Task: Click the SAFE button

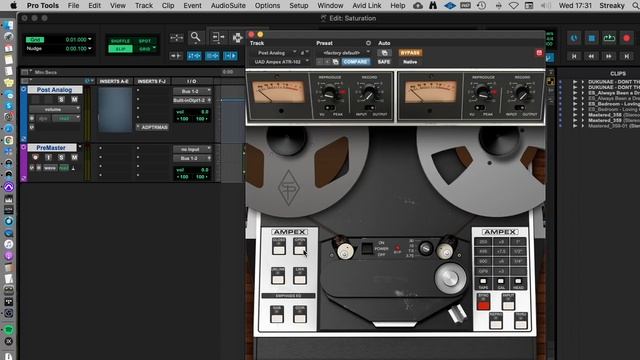Action: [384, 62]
